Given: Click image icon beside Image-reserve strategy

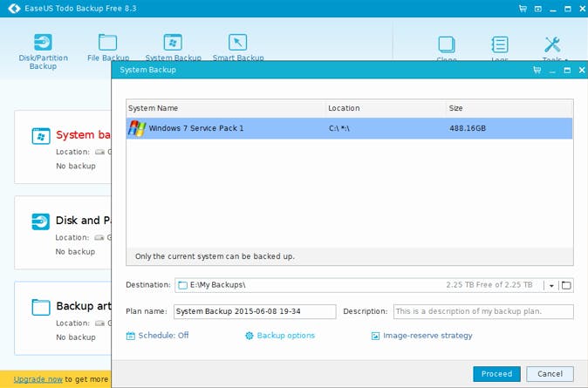Looking at the screenshot, I should coord(375,336).
